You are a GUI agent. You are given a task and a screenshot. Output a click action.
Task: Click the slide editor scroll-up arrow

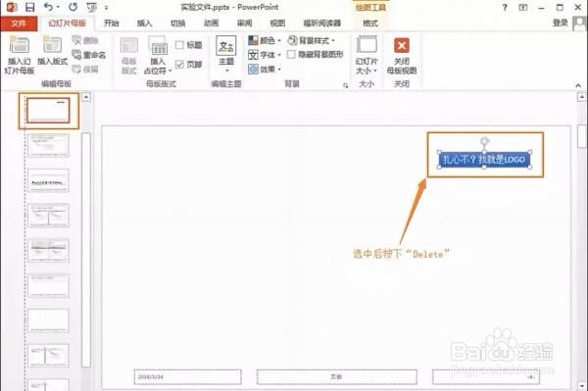pyautogui.click(x=581, y=97)
